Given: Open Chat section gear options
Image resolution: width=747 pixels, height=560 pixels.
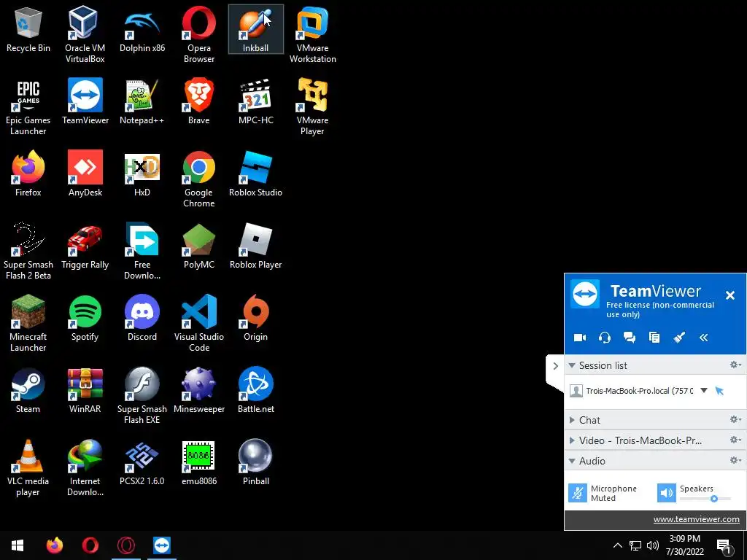Looking at the screenshot, I should pos(735,419).
